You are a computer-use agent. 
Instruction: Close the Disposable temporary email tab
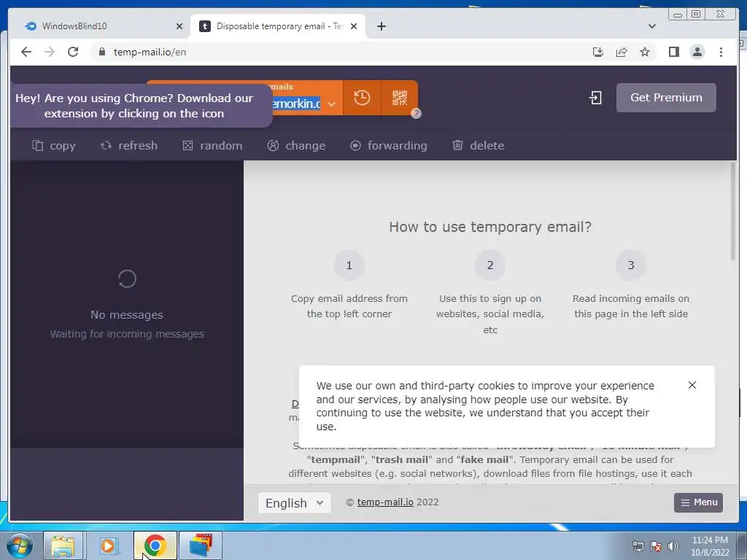(354, 27)
